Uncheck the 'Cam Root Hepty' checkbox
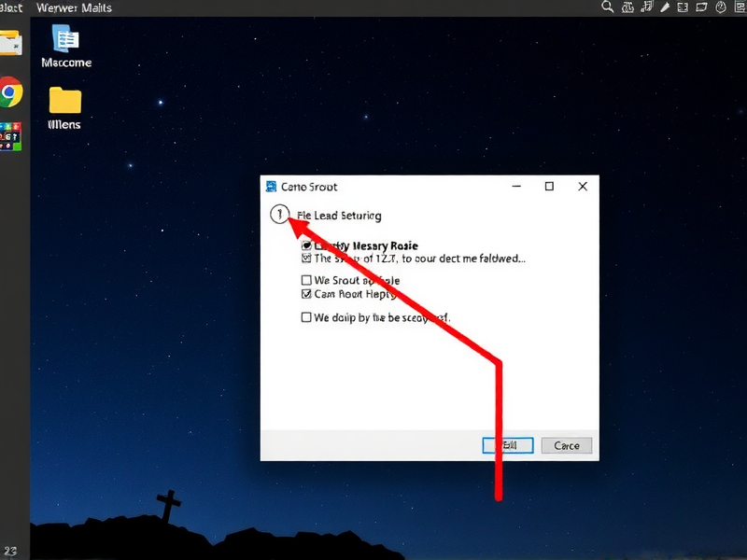747x560 pixels. coord(306,293)
